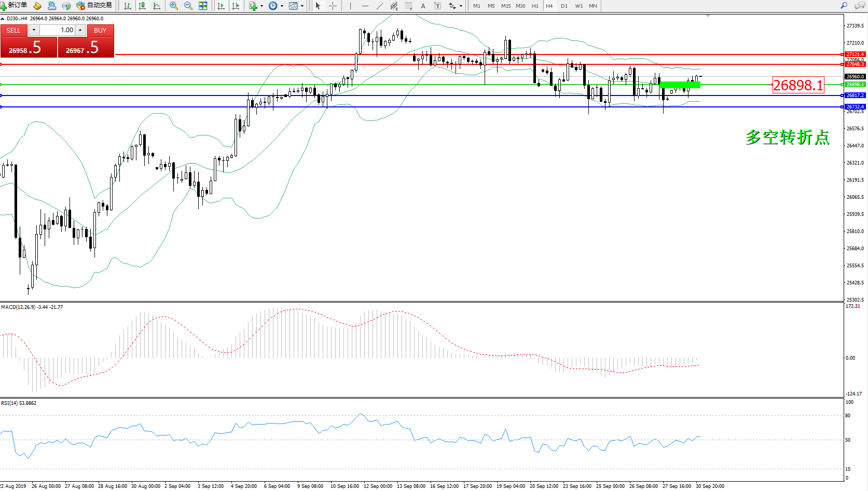Toggle the chart auto scroll button
The width and height of the screenshot is (868, 491).
221,6
